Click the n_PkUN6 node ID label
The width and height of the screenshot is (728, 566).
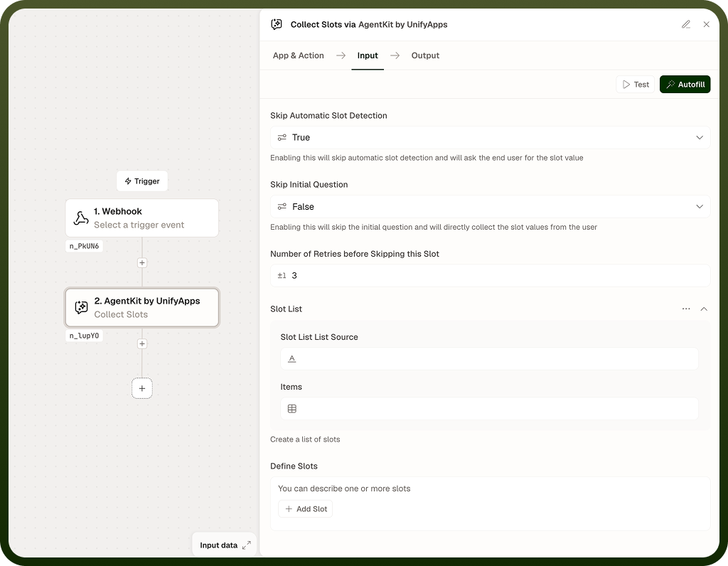(84, 246)
